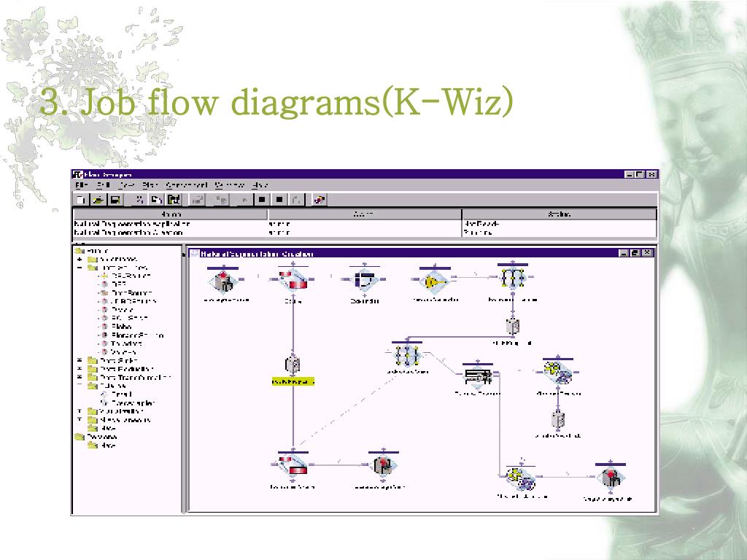Maximize the inner flow diagram window
Image resolution: width=747 pixels, height=560 pixels.
click(635, 253)
